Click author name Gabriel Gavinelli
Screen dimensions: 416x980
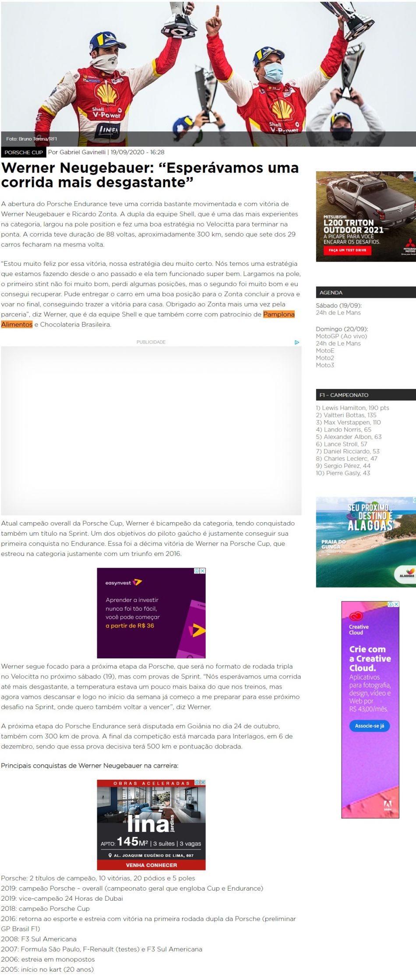(x=82, y=152)
